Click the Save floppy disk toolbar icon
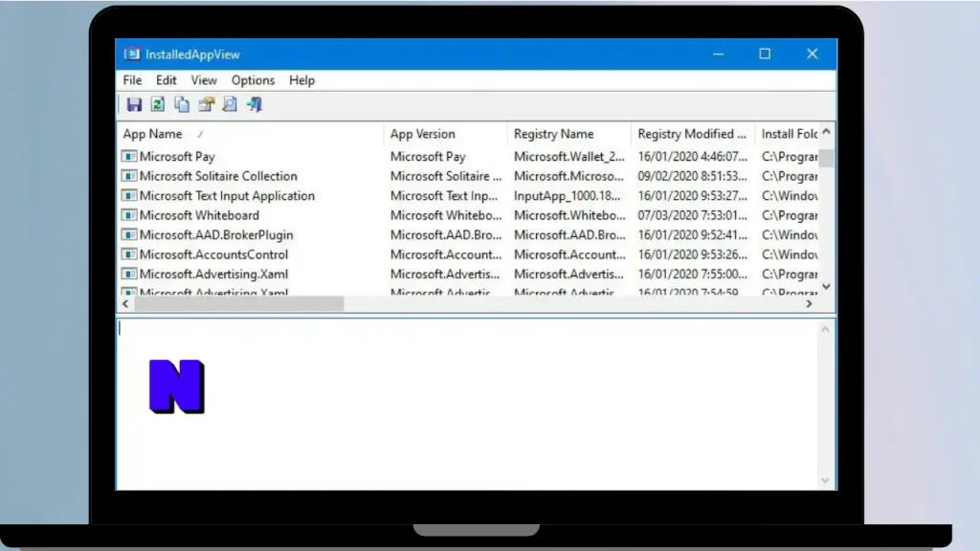Image resolution: width=980 pixels, height=551 pixels. coord(134,104)
